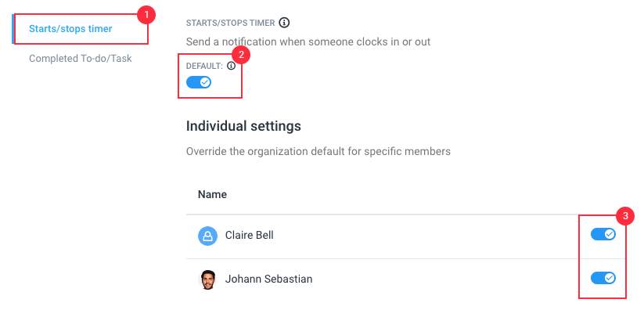This screenshot has height=321, width=644.
Task: Disable the organization DEFAULT notification toggle
Action: pyautogui.click(x=199, y=82)
